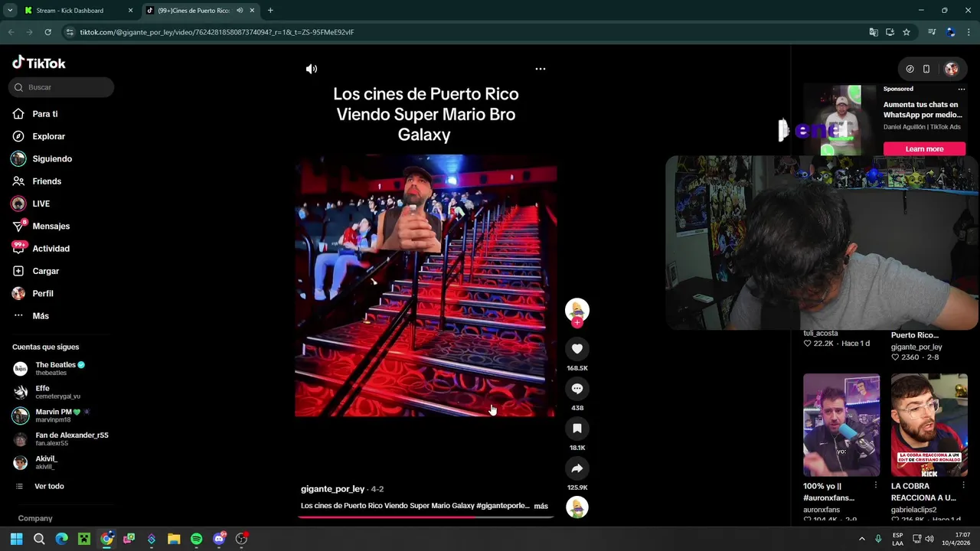The height and width of the screenshot is (551, 980).
Task: Open the '100% yo' video thumbnail
Action: (841, 425)
